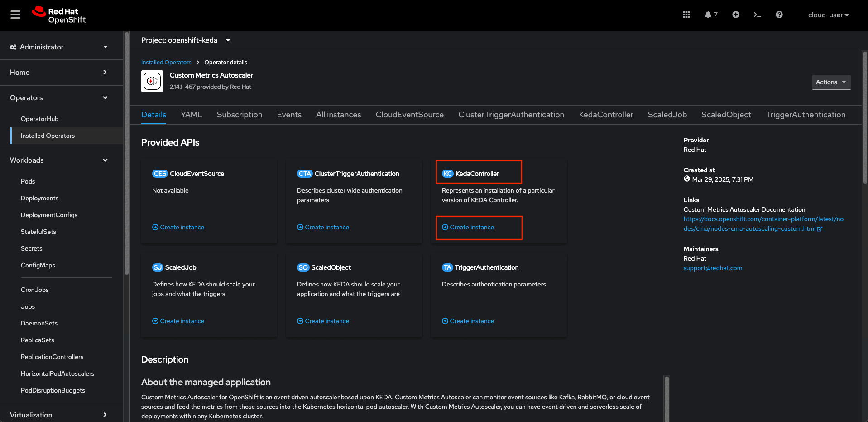Screen dimensions: 868x422
Task: Open the hamburger navigation menu
Action: point(15,15)
